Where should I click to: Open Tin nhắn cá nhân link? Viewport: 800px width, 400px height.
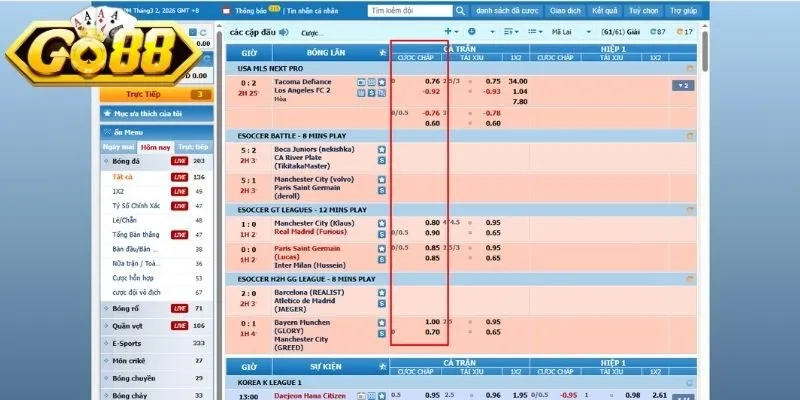(312, 11)
